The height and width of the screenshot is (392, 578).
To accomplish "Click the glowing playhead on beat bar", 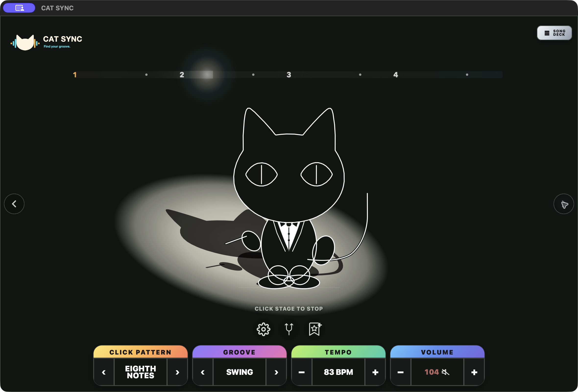I will click(x=207, y=75).
